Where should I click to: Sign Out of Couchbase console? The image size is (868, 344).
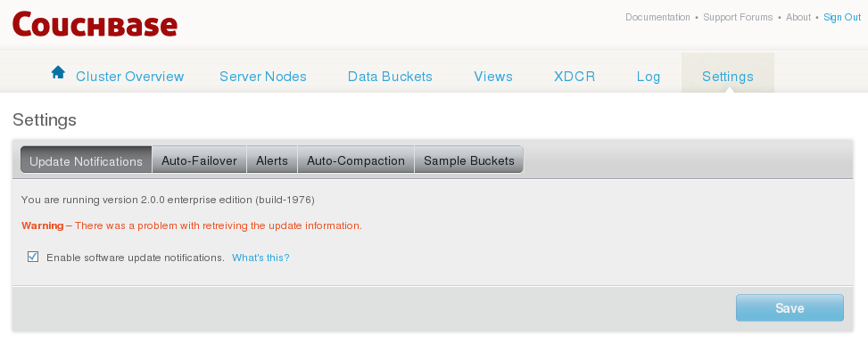tap(842, 17)
